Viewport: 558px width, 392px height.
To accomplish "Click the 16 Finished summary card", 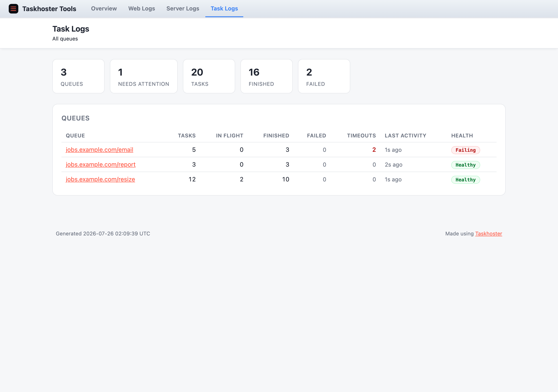I will (x=266, y=76).
